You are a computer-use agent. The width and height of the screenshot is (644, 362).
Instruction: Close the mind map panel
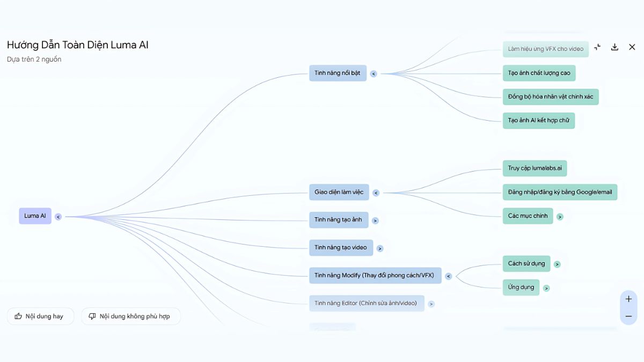[x=632, y=47]
